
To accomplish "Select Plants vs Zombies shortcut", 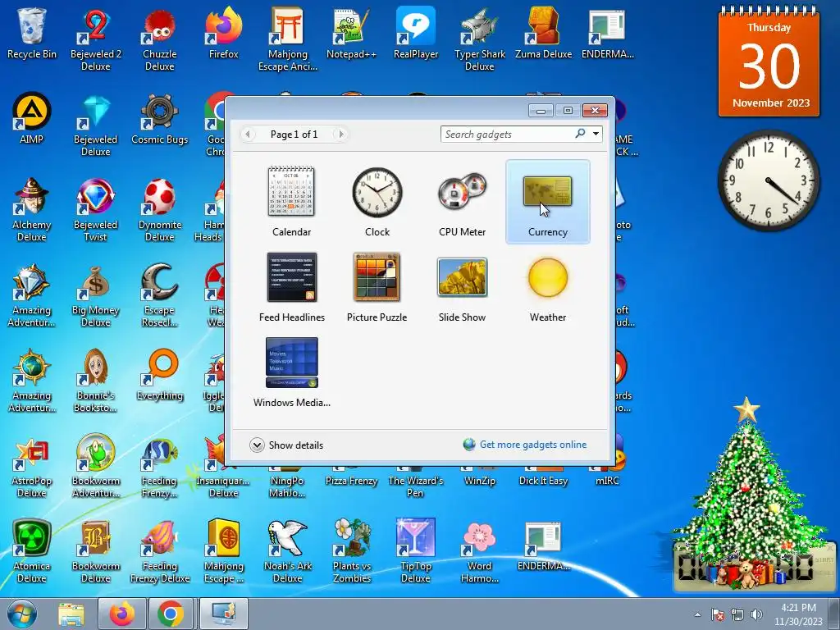I will point(351,550).
